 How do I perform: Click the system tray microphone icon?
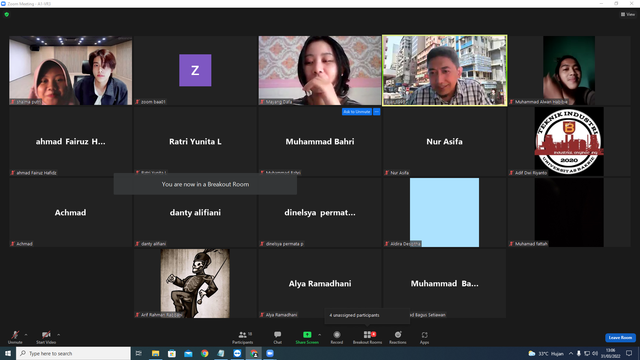pos(579,353)
